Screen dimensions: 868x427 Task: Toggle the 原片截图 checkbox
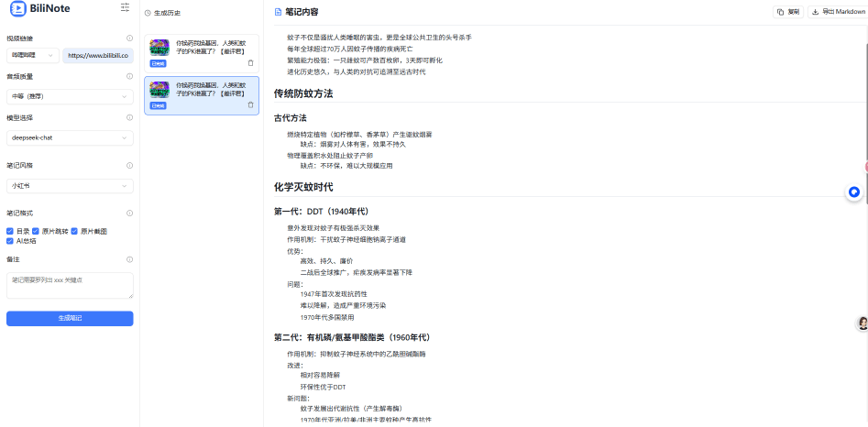[x=74, y=231]
